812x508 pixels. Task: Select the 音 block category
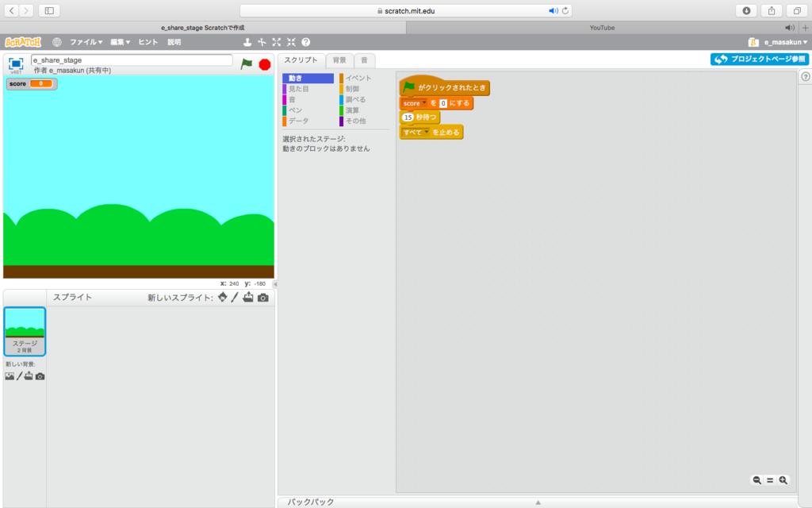(x=308, y=99)
